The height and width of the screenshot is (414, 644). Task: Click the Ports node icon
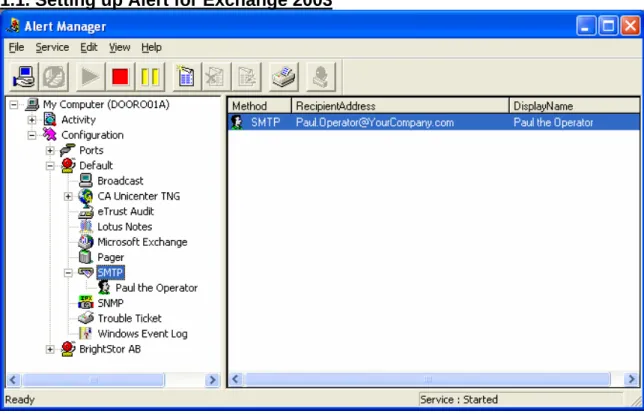click(68, 150)
